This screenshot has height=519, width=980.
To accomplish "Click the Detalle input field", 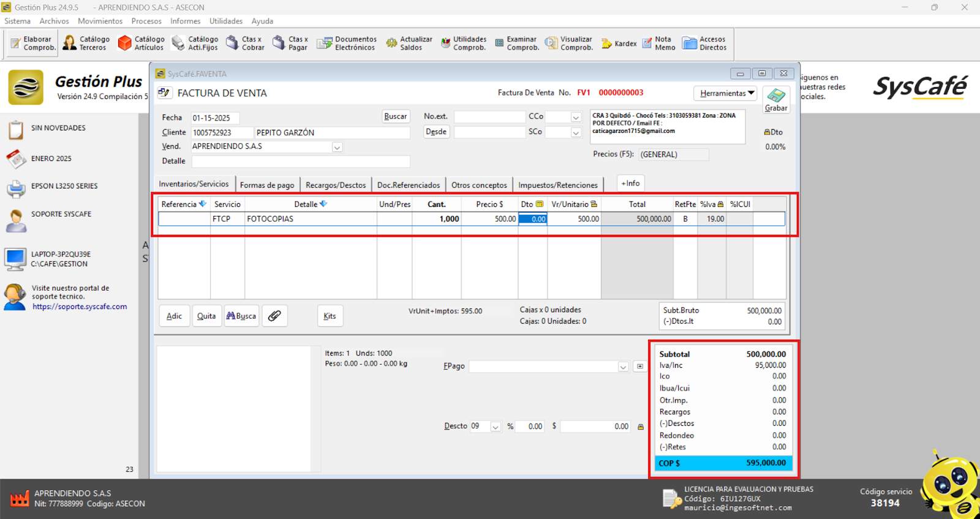I will 301,161.
